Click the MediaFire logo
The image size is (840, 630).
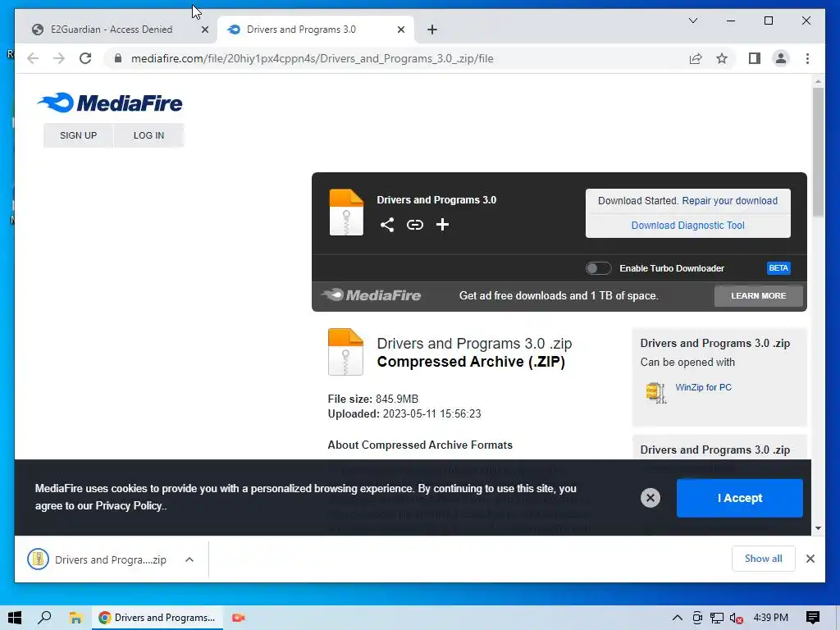110,103
